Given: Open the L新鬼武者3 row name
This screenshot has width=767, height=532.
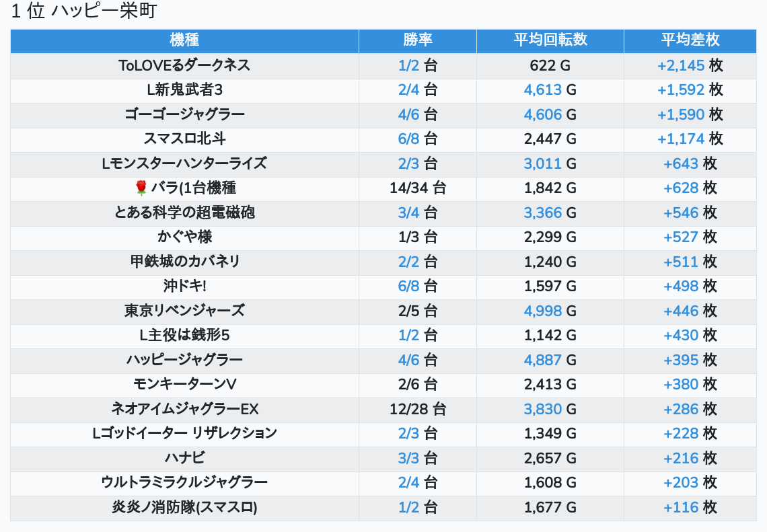Looking at the screenshot, I should [184, 89].
